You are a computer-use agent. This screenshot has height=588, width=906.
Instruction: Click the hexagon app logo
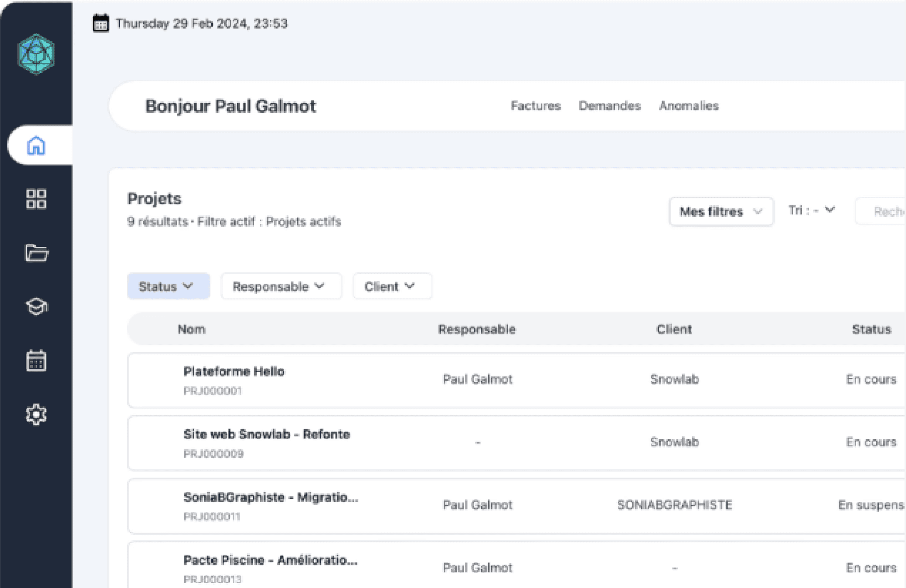tap(36, 54)
